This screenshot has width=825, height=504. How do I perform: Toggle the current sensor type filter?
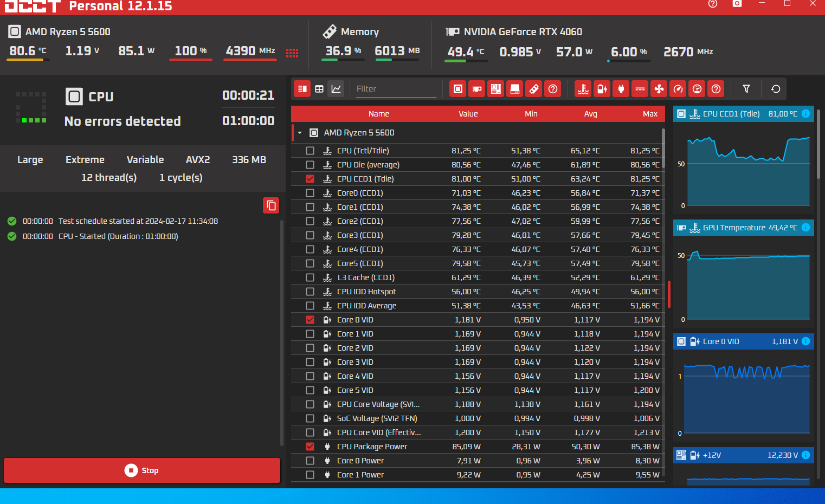(640, 89)
